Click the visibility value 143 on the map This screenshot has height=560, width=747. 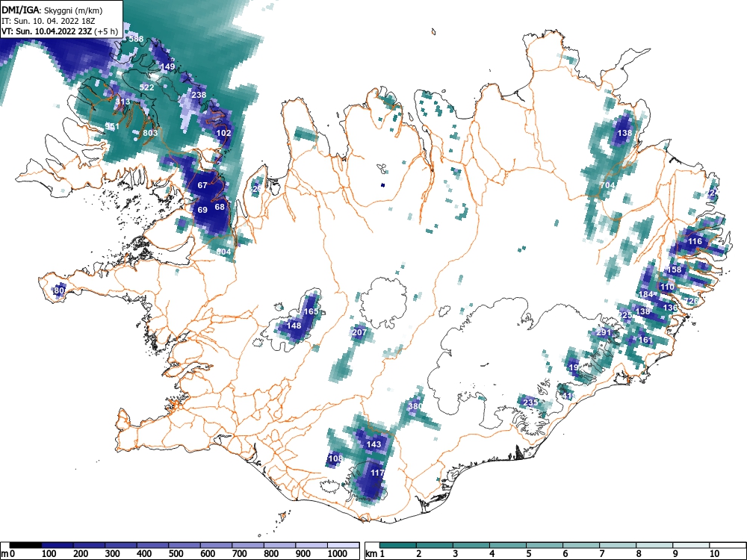click(x=374, y=444)
